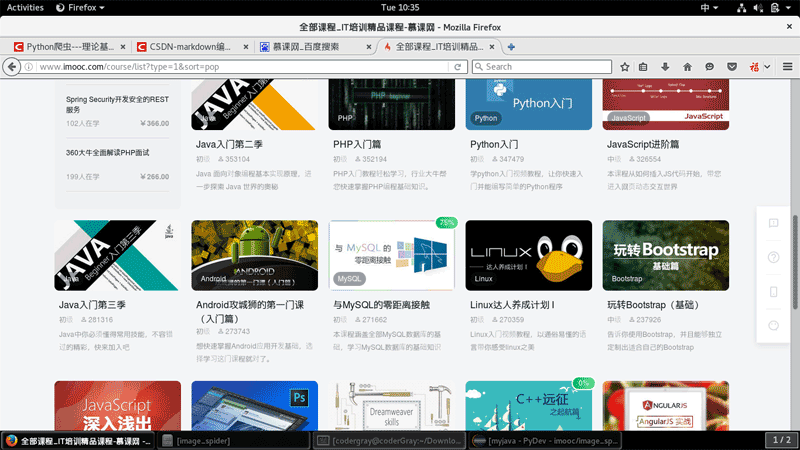The height and width of the screenshot is (450, 800).
Task: Click the Photoshop Ps course thumbnail
Action: [x=255, y=406]
